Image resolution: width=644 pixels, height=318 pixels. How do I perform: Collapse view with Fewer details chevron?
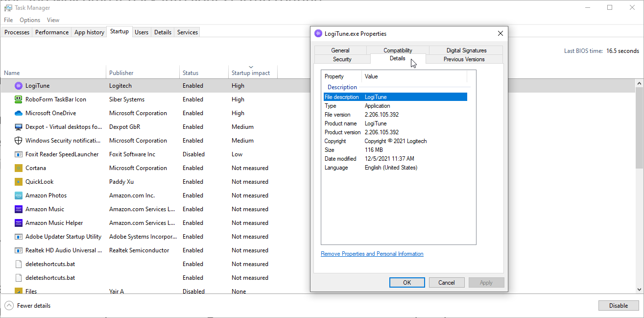pos(9,306)
